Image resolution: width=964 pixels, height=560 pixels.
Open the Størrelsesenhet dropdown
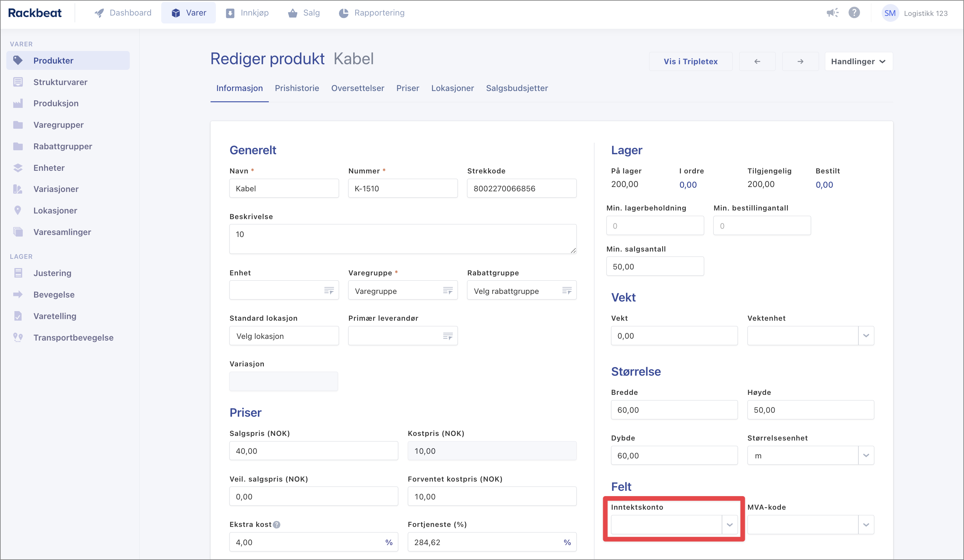click(x=866, y=455)
